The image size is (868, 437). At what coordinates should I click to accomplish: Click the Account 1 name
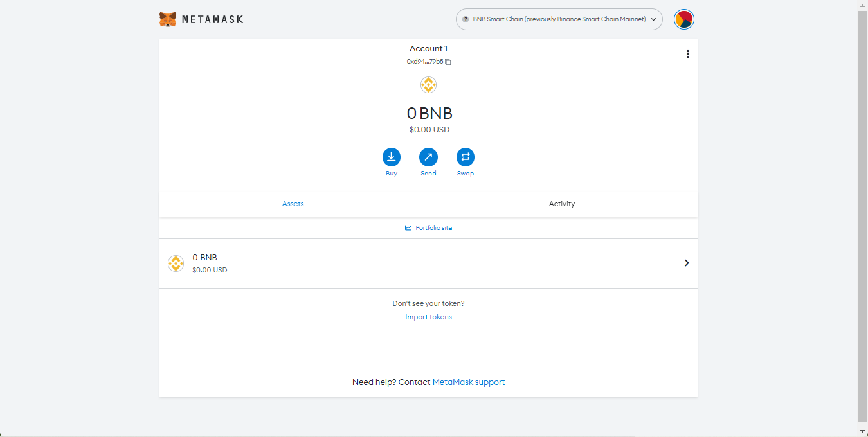(x=428, y=49)
